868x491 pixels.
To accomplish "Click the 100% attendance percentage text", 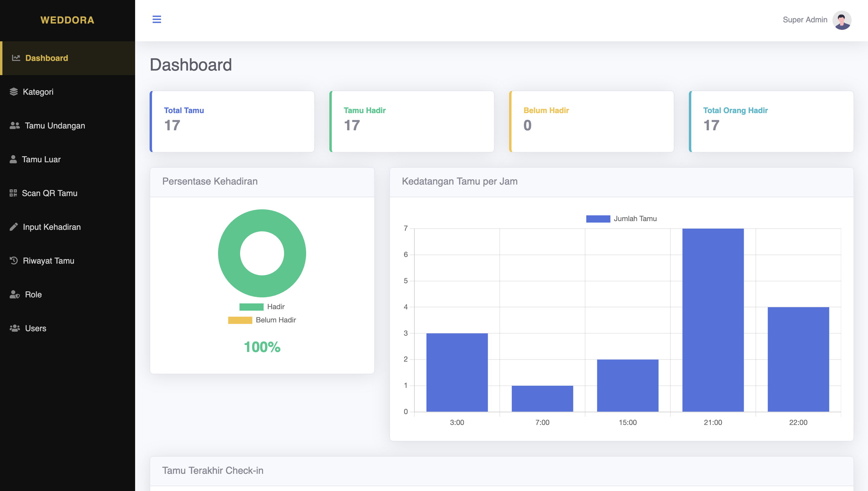I will click(x=262, y=347).
